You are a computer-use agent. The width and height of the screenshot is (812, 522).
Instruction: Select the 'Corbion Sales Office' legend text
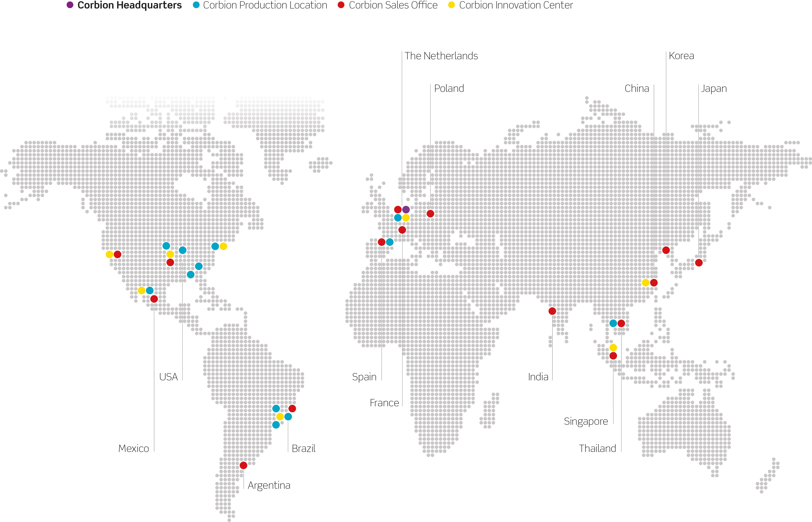[x=393, y=5]
